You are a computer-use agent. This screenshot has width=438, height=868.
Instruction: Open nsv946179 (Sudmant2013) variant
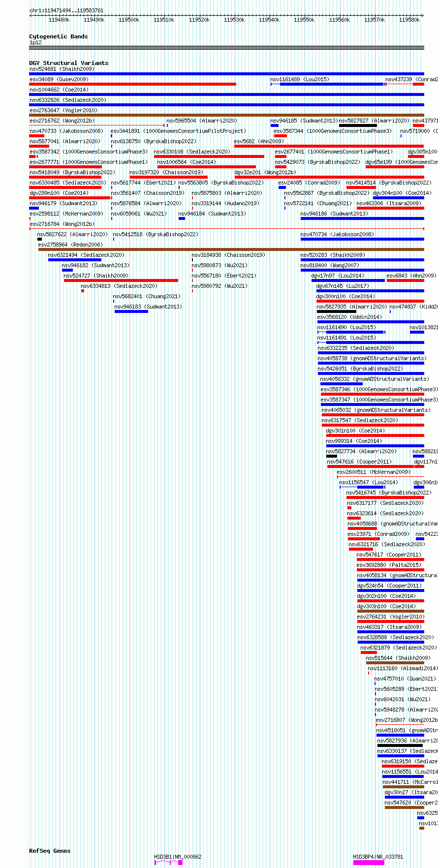63,203
